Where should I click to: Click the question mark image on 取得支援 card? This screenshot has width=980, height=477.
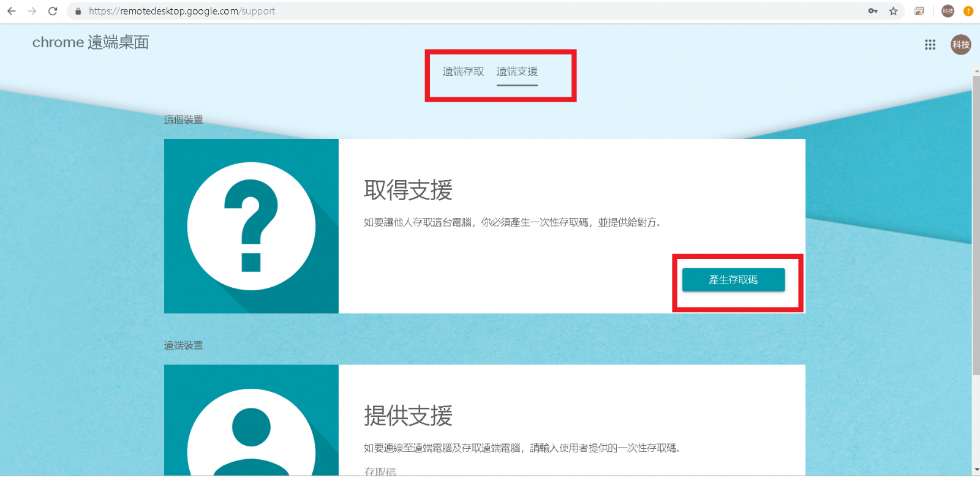(x=251, y=226)
